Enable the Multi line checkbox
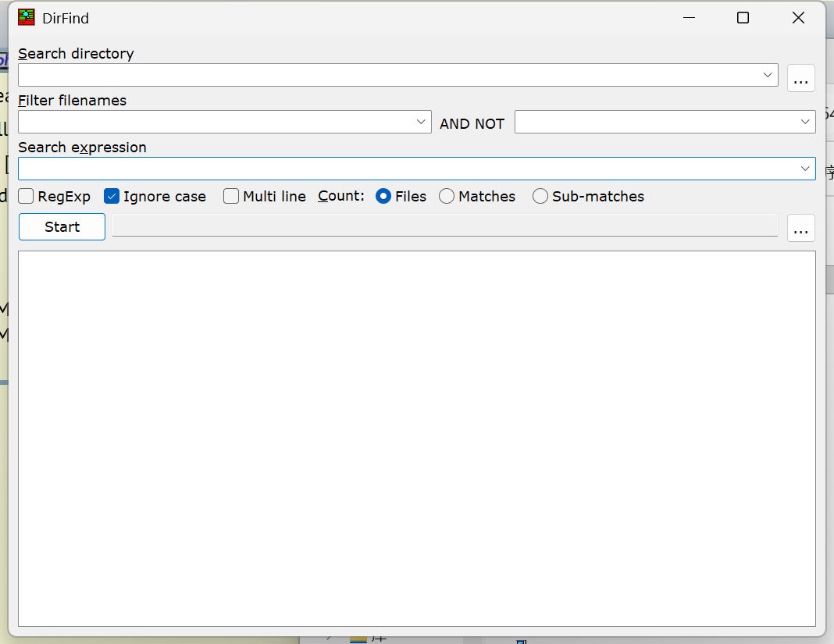Screen dimensions: 834x644 tap(231, 196)
